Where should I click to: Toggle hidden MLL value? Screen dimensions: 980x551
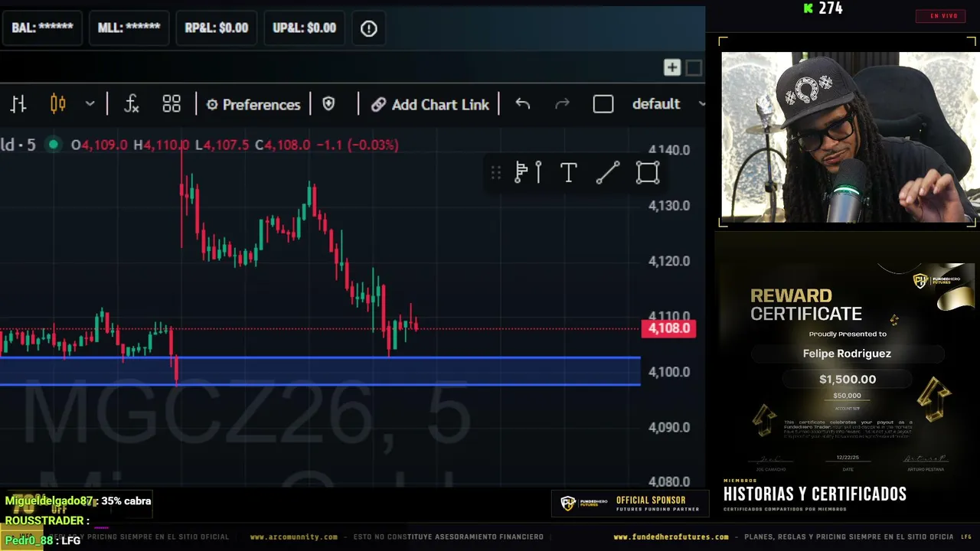[129, 28]
